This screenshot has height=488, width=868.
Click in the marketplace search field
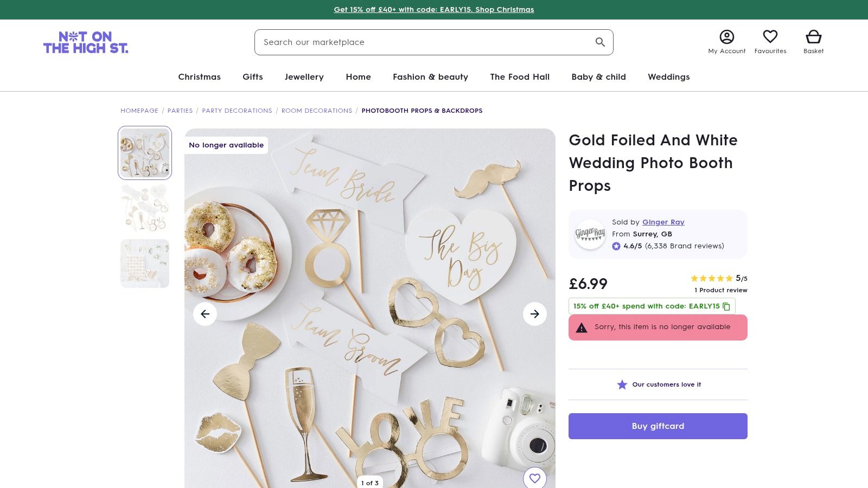pos(423,42)
